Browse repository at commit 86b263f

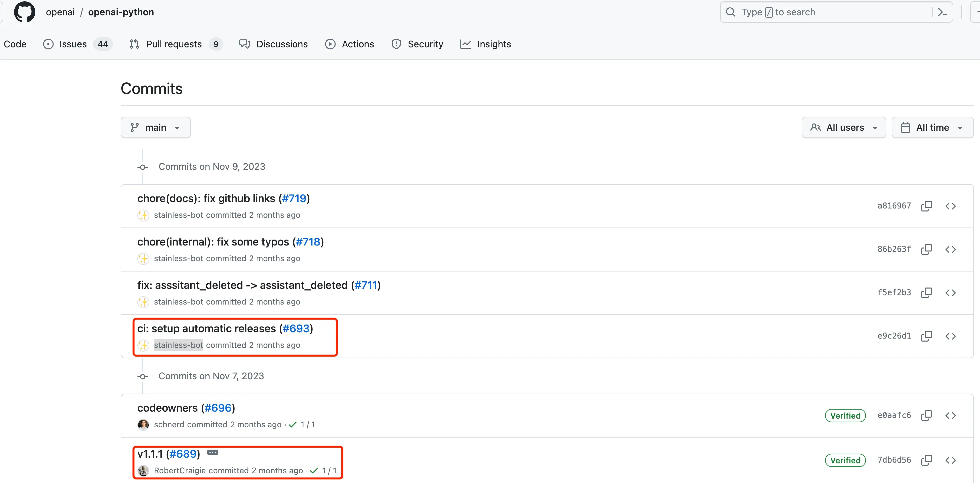950,249
